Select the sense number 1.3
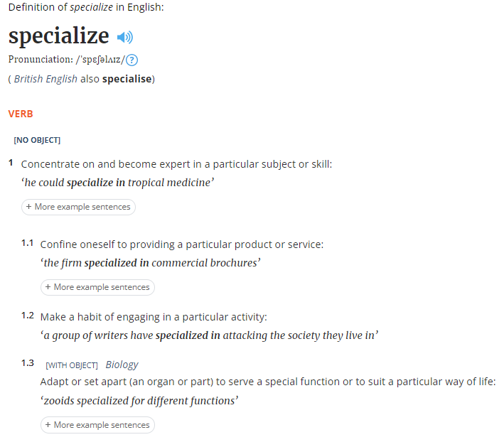This screenshot has width=504, height=447. point(28,363)
